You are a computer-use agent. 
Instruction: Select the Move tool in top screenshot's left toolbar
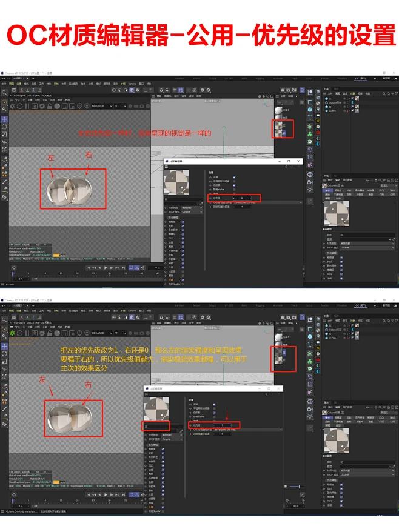(x=4, y=119)
